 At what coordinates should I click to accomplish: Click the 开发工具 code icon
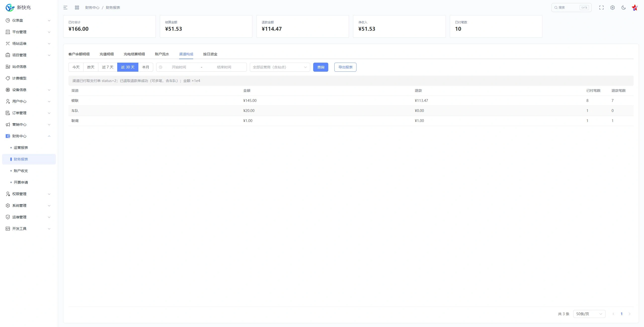click(x=8, y=229)
